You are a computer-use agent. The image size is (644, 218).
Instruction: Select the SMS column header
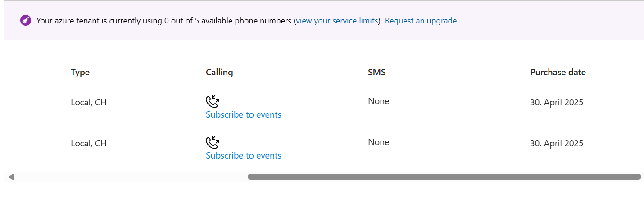tap(377, 73)
